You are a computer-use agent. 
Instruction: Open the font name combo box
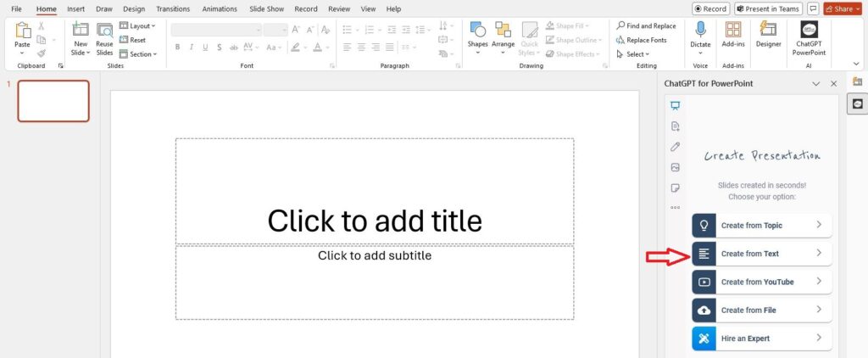[216, 30]
